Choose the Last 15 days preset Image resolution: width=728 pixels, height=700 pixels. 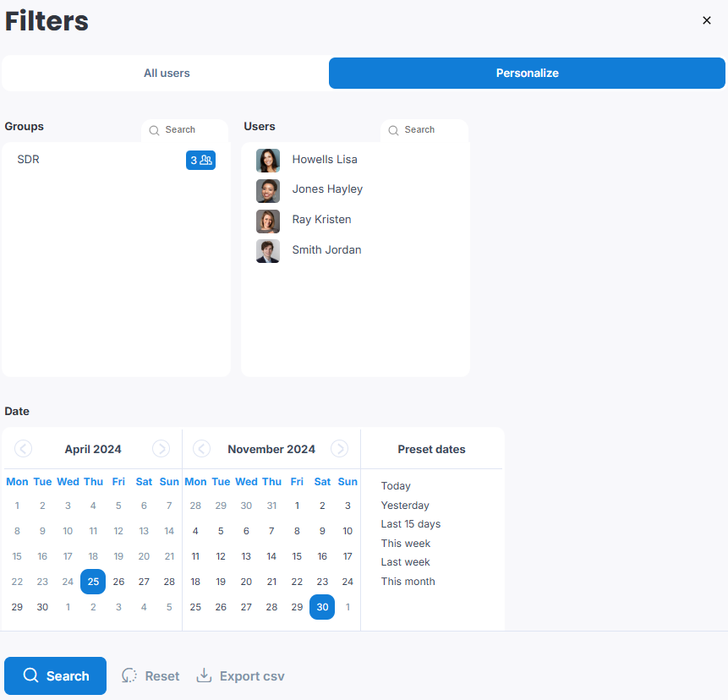(410, 524)
